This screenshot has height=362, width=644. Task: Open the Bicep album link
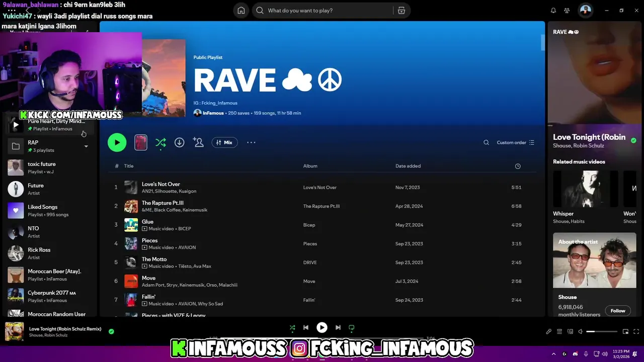(309, 225)
